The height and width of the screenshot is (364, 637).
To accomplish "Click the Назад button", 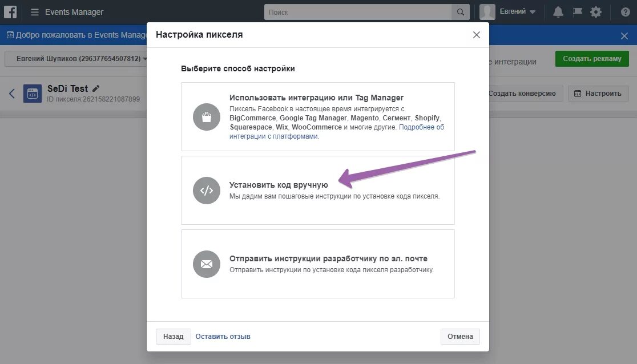I will pyautogui.click(x=174, y=337).
